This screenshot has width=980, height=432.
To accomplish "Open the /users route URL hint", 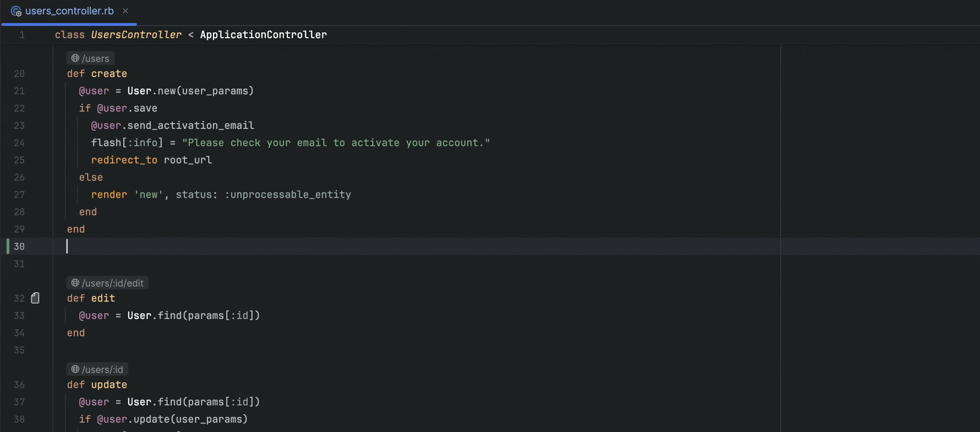I will (95, 59).
